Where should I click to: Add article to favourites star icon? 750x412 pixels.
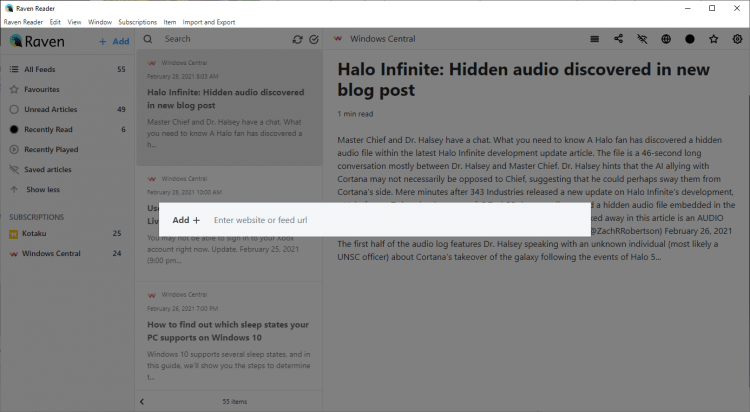(714, 39)
